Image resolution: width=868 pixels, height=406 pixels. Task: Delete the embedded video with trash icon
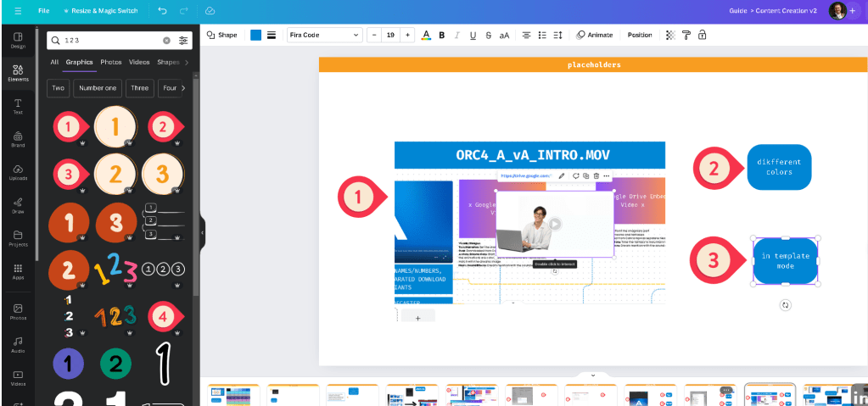pyautogui.click(x=596, y=176)
